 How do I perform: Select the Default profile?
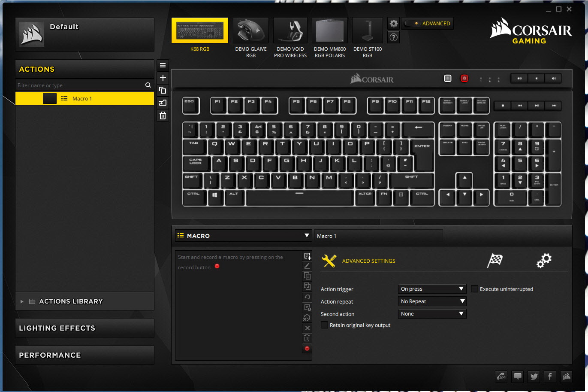tap(84, 34)
